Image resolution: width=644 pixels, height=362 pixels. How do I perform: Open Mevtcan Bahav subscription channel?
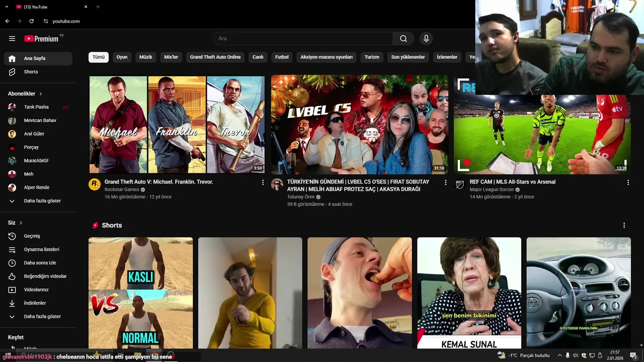coord(38,121)
